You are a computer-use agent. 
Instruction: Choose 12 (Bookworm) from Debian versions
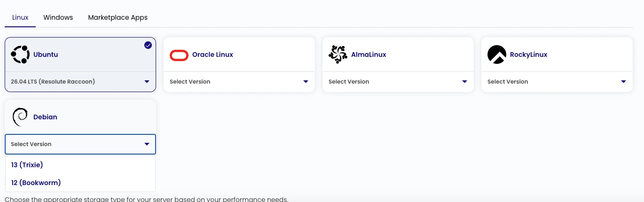[x=80, y=183]
